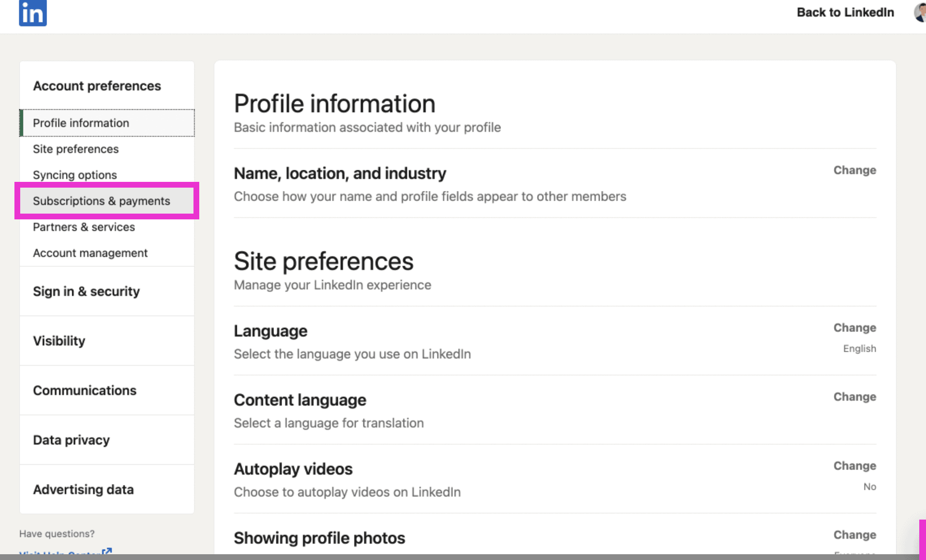
Task: Change the Content language setting
Action: [855, 397]
